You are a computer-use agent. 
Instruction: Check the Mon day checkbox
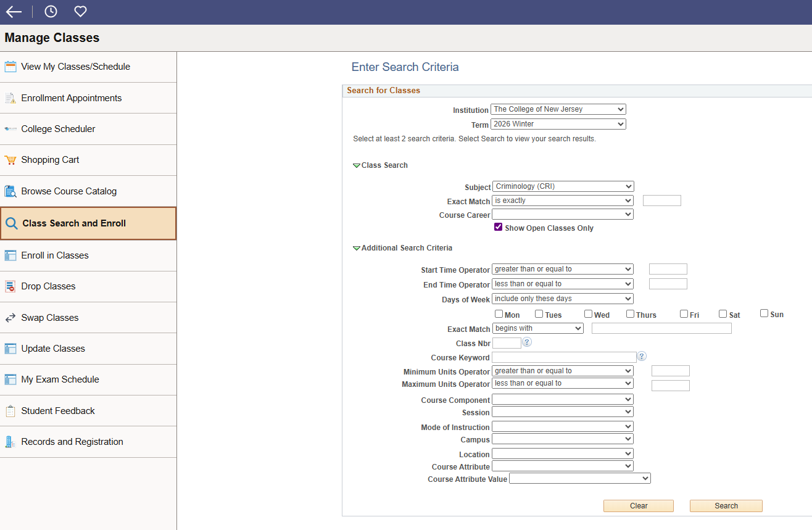click(499, 314)
